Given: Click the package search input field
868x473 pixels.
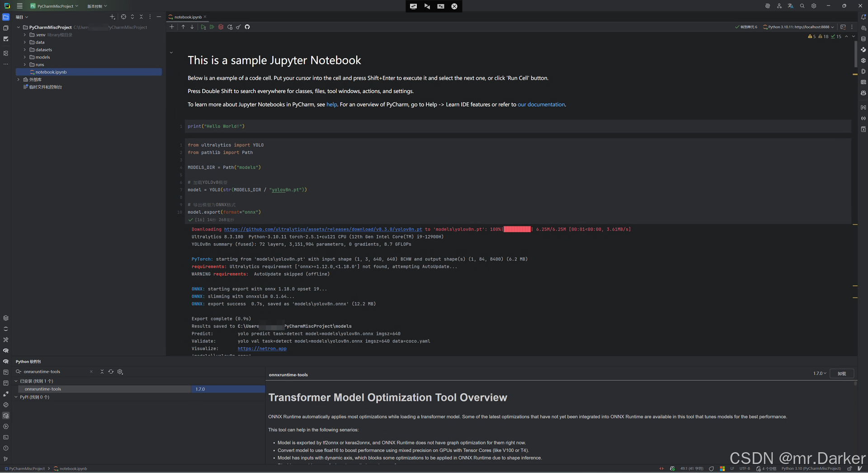Looking at the screenshot, I should tap(55, 372).
